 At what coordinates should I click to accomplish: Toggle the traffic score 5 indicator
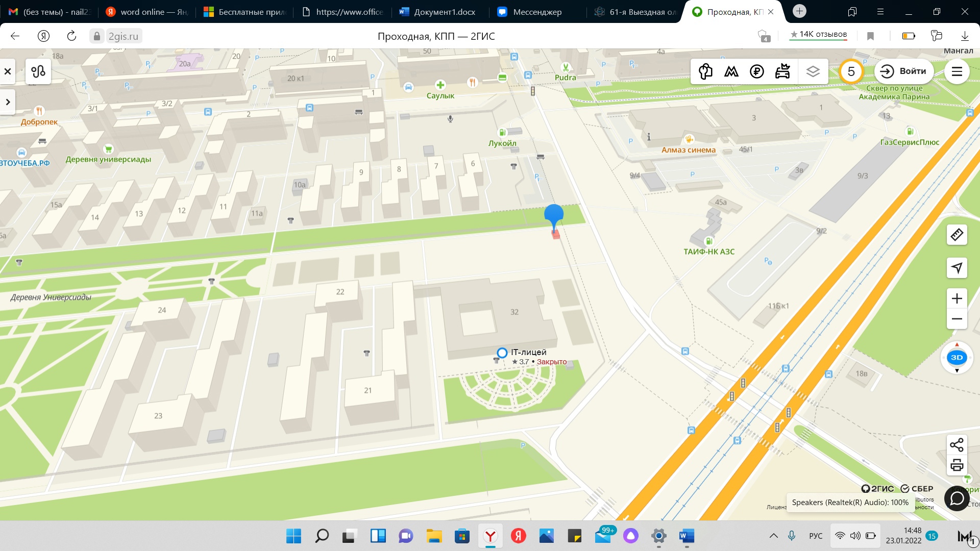tap(851, 71)
